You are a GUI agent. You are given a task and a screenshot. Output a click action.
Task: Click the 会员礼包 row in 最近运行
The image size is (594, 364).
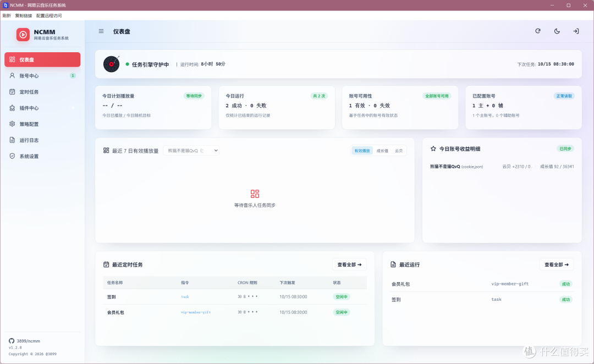coord(482,284)
